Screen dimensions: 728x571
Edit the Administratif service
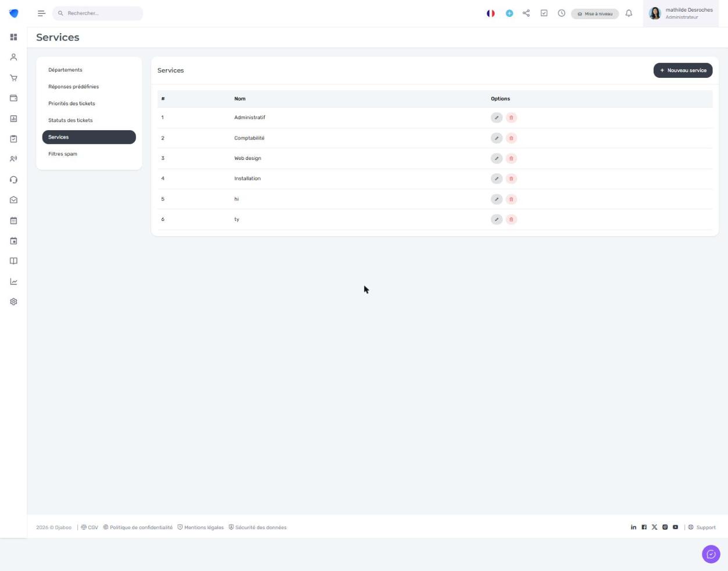pyautogui.click(x=497, y=117)
